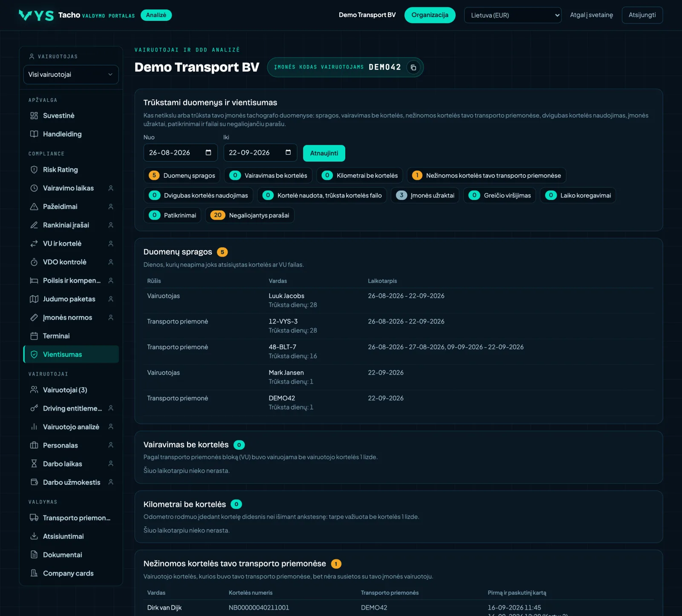Go to Vairuotojai (3) in sidebar

pyautogui.click(x=71, y=390)
